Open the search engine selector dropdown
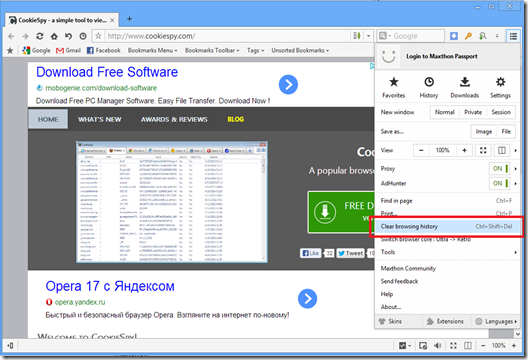This screenshot has width=528, height=360. 385,36
